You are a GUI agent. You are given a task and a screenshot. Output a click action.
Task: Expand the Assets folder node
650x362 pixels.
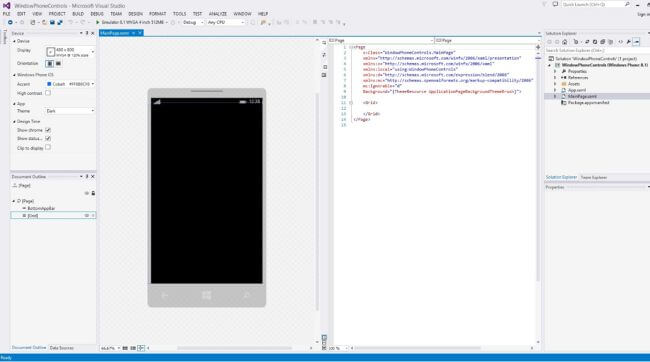[x=555, y=84]
